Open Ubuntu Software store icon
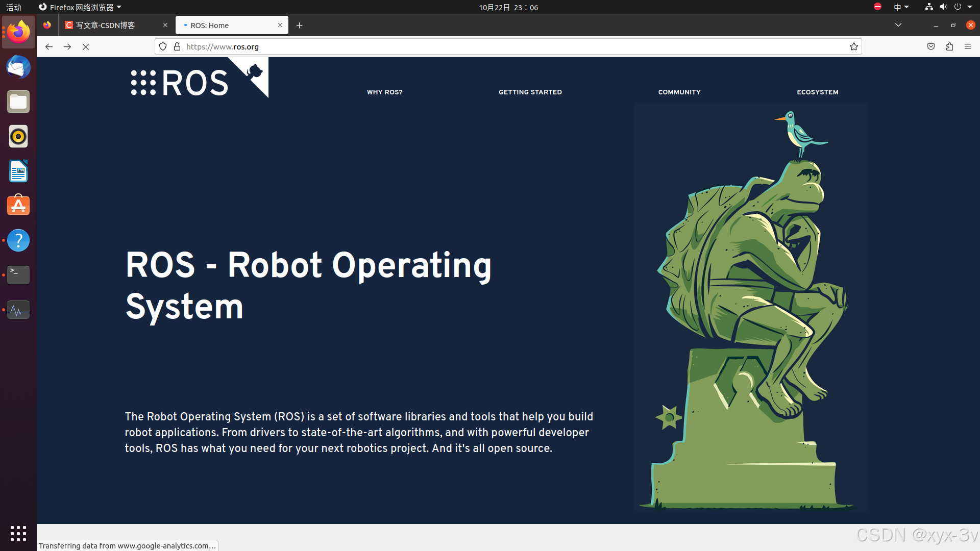The image size is (980, 551). click(x=18, y=206)
